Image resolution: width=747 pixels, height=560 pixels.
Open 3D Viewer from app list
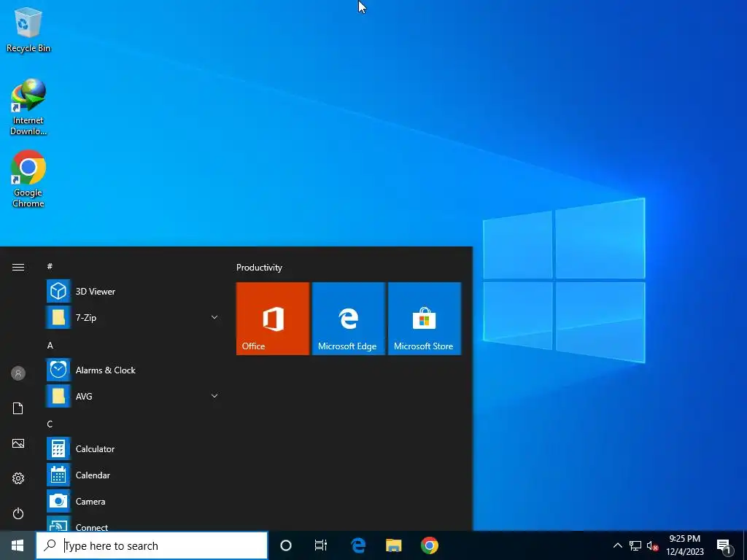click(x=133, y=292)
